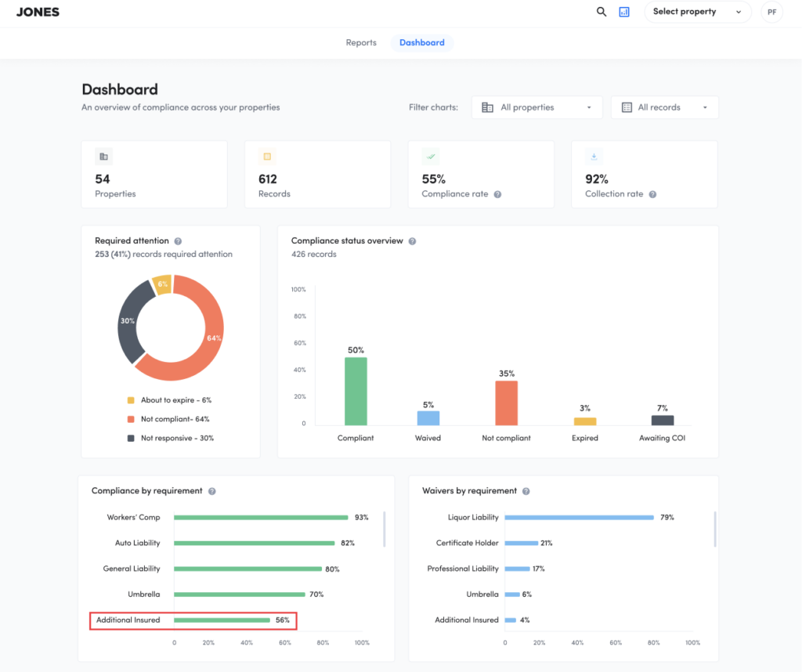802x672 pixels.
Task: Click the orange Not compliant bar
Action: click(507, 403)
